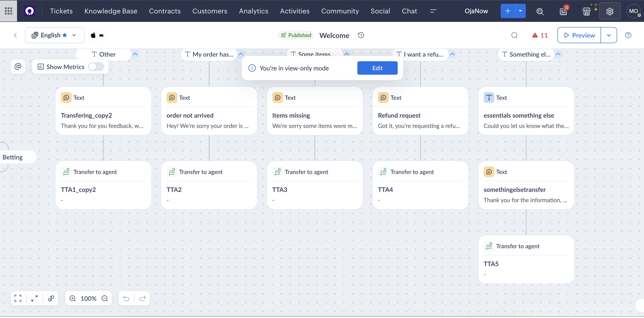The image size is (644, 318).
Task: Open the version history clock icon
Action: click(361, 35)
